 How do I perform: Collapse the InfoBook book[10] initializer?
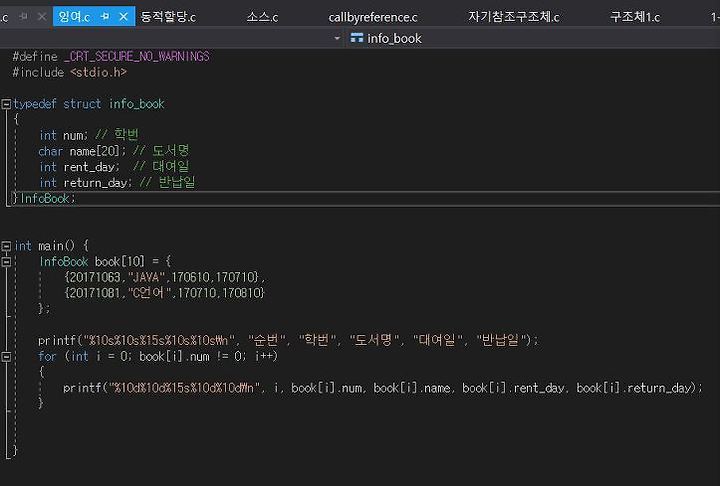tap(6, 262)
